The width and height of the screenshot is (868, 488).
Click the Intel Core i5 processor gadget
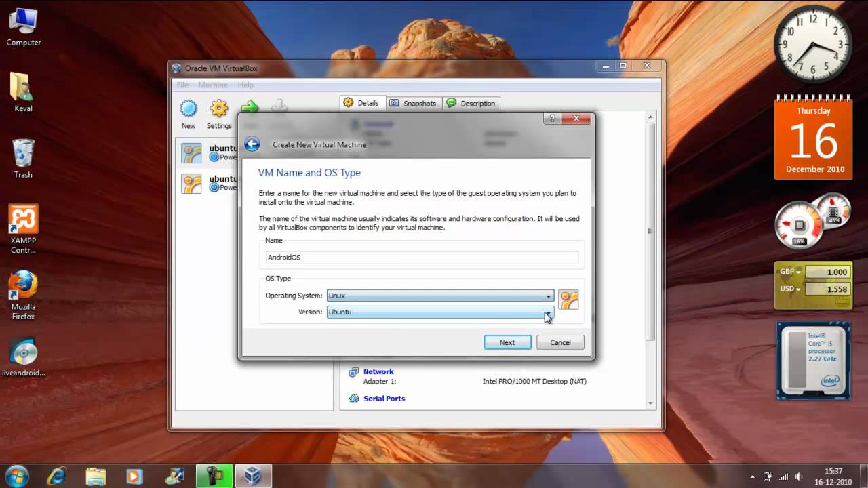click(813, 360)
